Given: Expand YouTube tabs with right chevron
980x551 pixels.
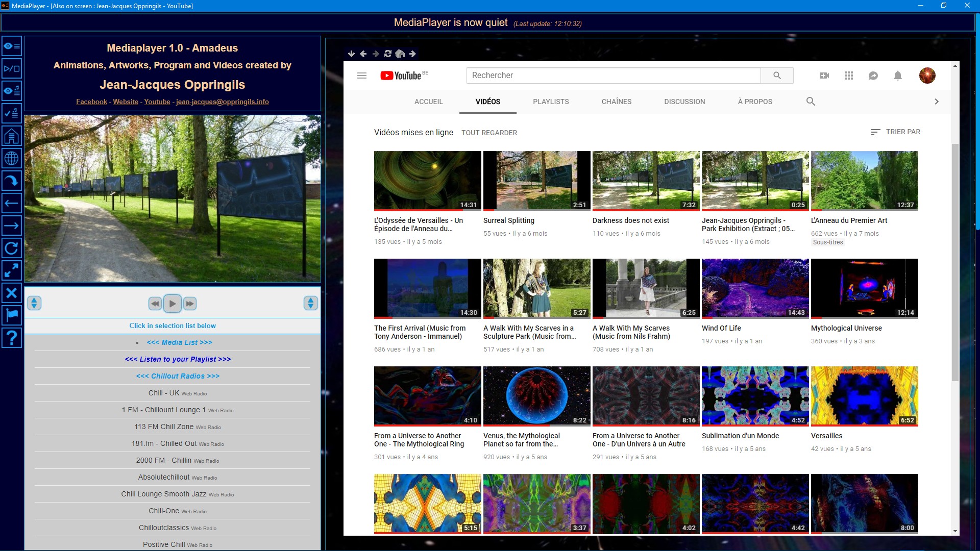Looking at the screenshot, I should tap(936, 102).
